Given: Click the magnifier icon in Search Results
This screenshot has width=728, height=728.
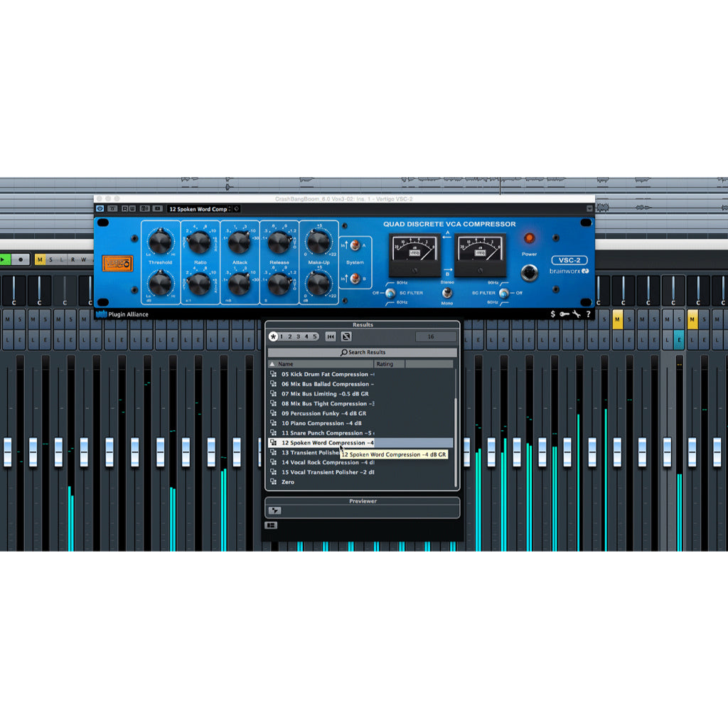Looking at the screenshot, I should [x=343, y=351].
